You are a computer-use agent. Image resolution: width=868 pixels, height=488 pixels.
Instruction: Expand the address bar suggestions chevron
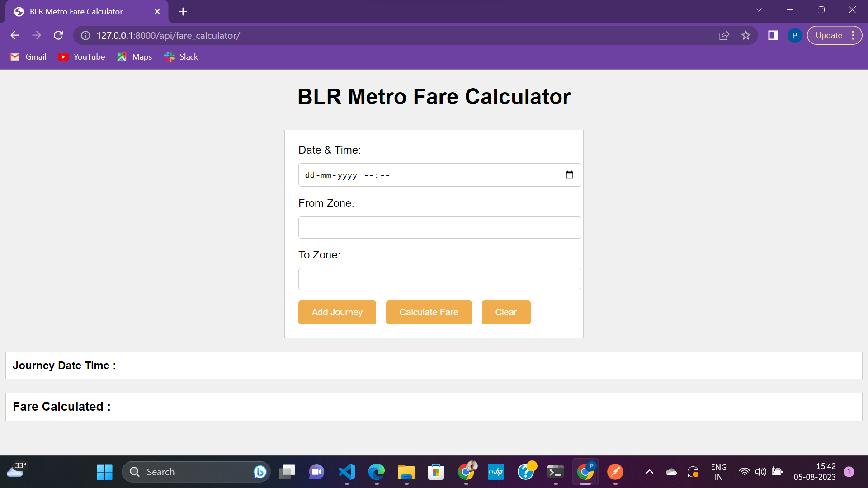click(759, 9)
